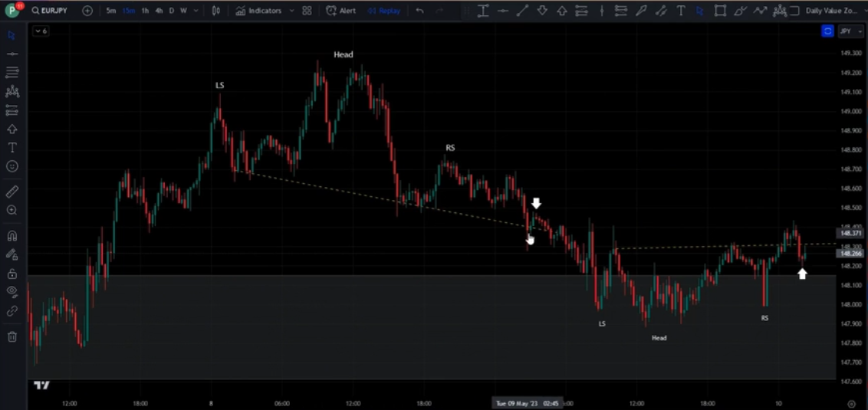Switch to the 5m timeframe

click(x=111, y=11)
